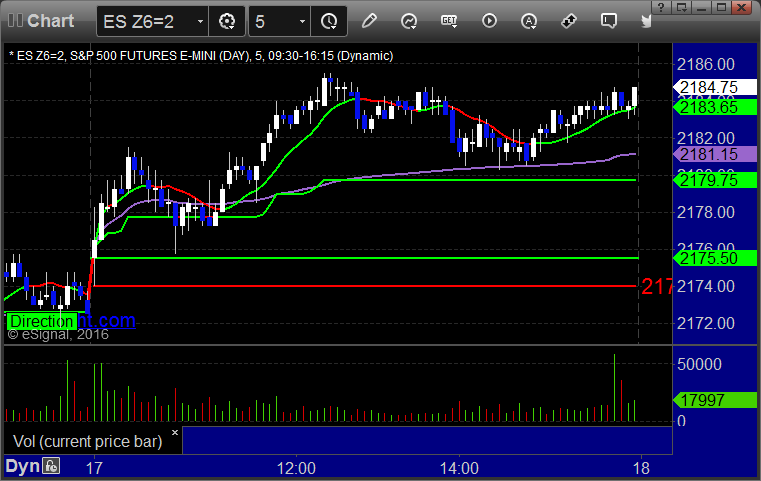Select the 2183.65 green price marker
Screen dimensions: 761x481
(x=715, y=107)
